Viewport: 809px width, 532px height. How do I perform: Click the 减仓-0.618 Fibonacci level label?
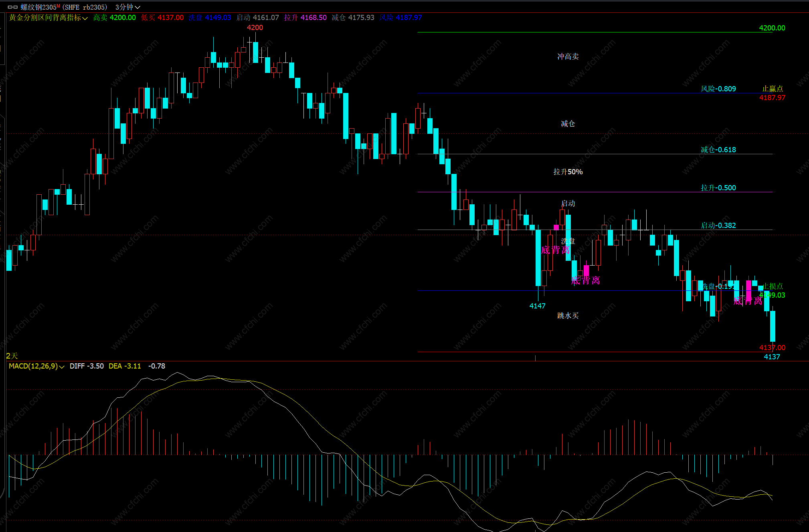click(718, 150)
